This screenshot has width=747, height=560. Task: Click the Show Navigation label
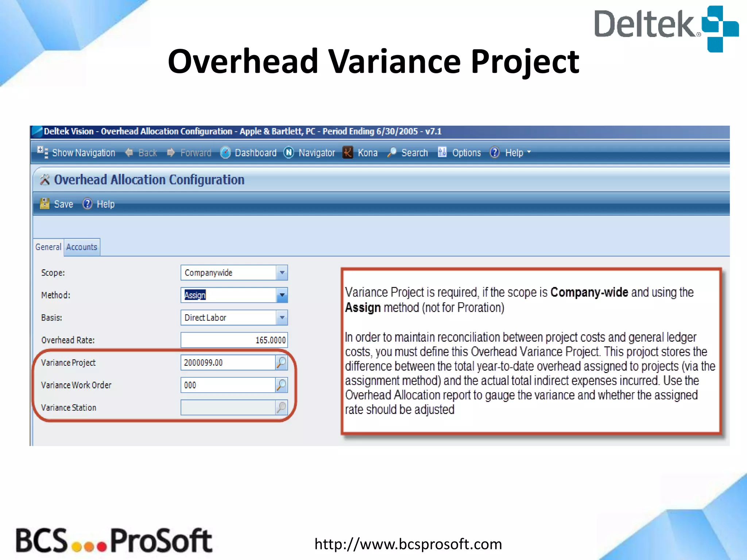(84, 153)
